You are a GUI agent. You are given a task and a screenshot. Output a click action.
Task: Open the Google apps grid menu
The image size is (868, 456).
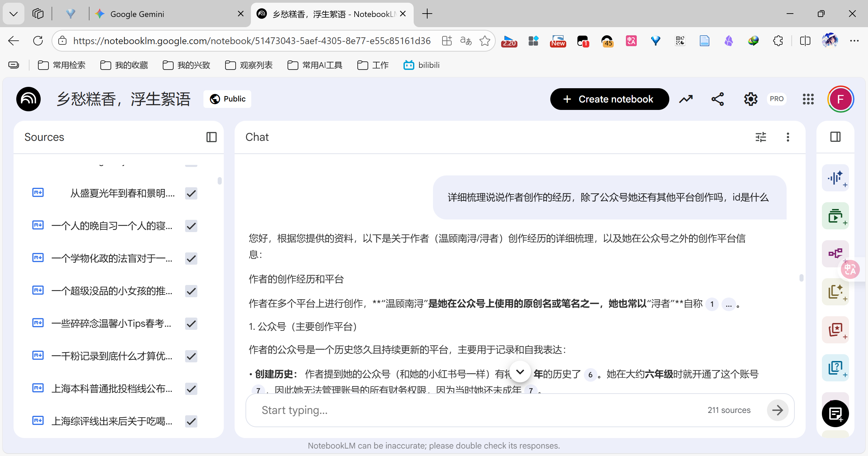pyautogui.click(x=808, y=99)
